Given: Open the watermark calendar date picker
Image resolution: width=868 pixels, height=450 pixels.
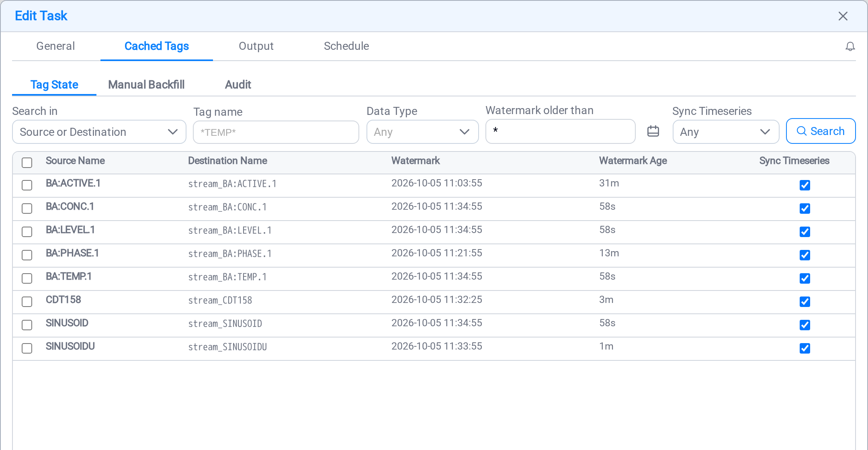Looking at the screenshot, I should tap(653, 131).
